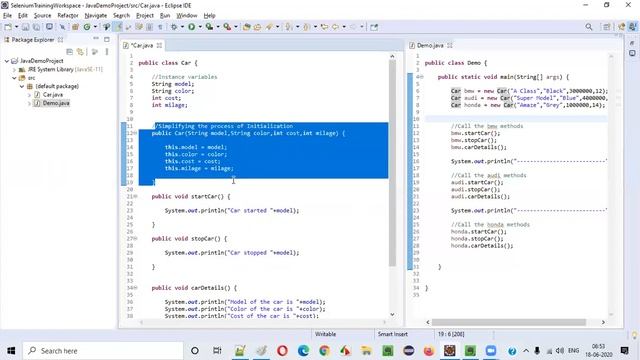The height and width of the screenshot is (360, 640).
Task: Select Demo.java in Package Explorer
Action: pyautogui.click(x=56, y=103)
